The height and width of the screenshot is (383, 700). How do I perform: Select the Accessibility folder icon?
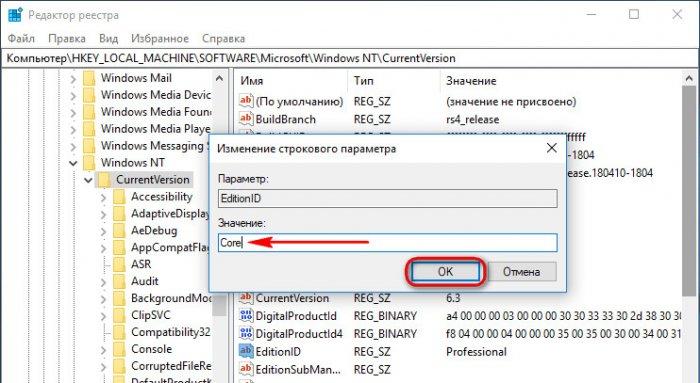tap(119, 197)
